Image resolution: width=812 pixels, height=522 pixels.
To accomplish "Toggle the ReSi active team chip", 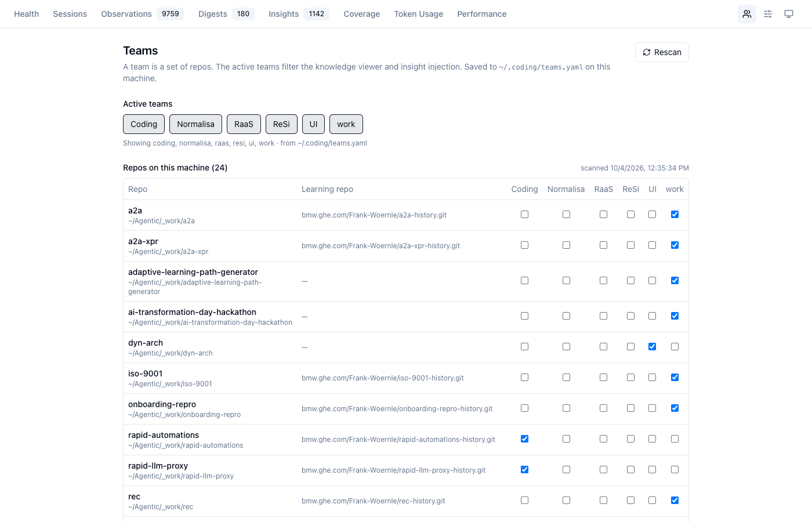I will [x=281, y=124].
